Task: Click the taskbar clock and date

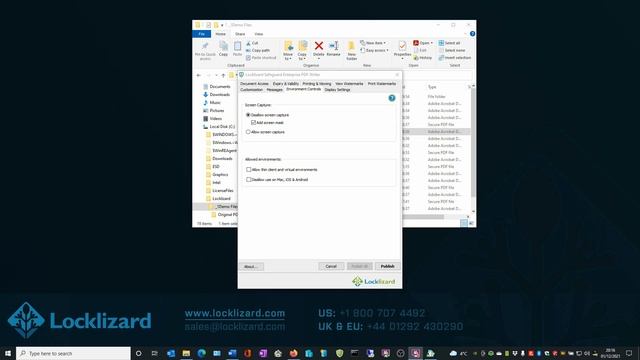Action: tap(610, 353)
